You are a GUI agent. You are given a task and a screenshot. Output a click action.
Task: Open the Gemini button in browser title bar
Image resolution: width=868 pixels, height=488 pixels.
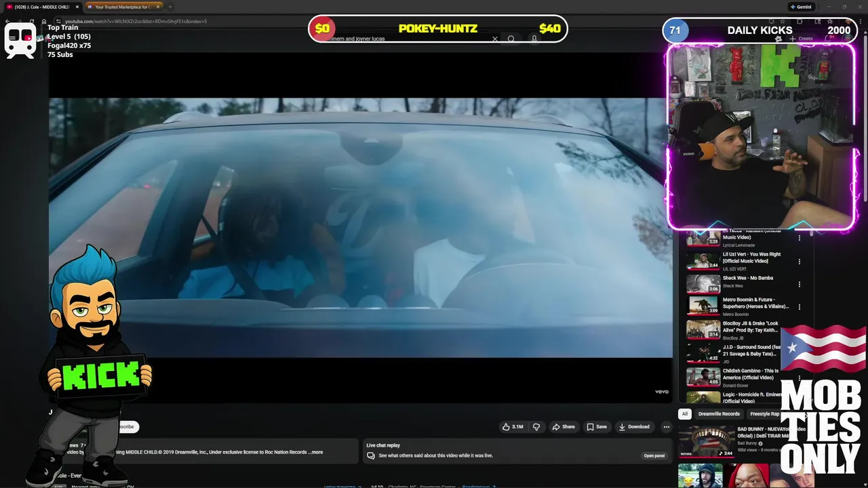pyautogui.click(x=801, y=7)
